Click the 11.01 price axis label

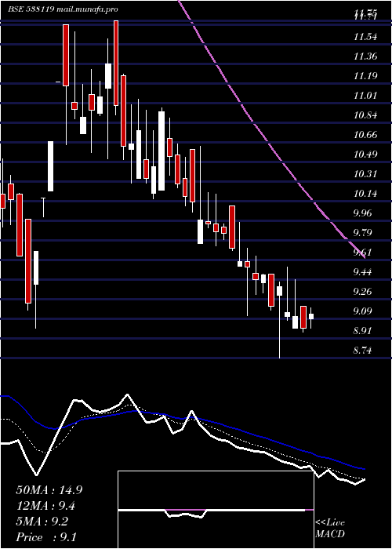365,95
